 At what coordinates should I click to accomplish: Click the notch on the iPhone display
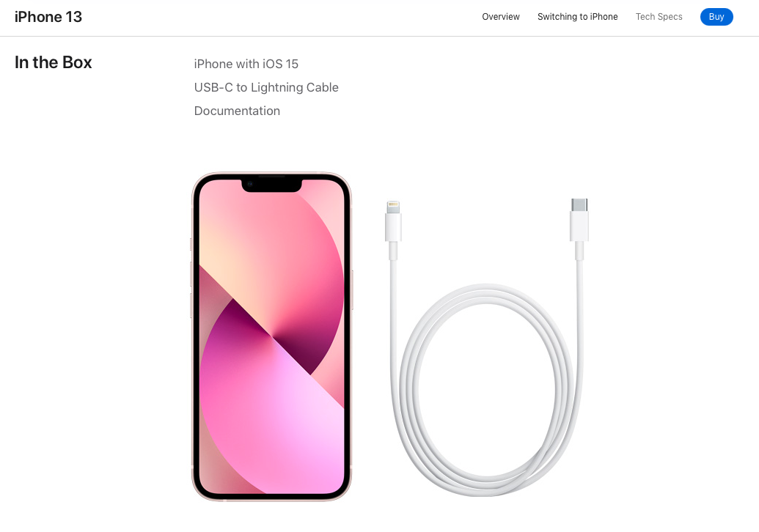coord(271,185)
